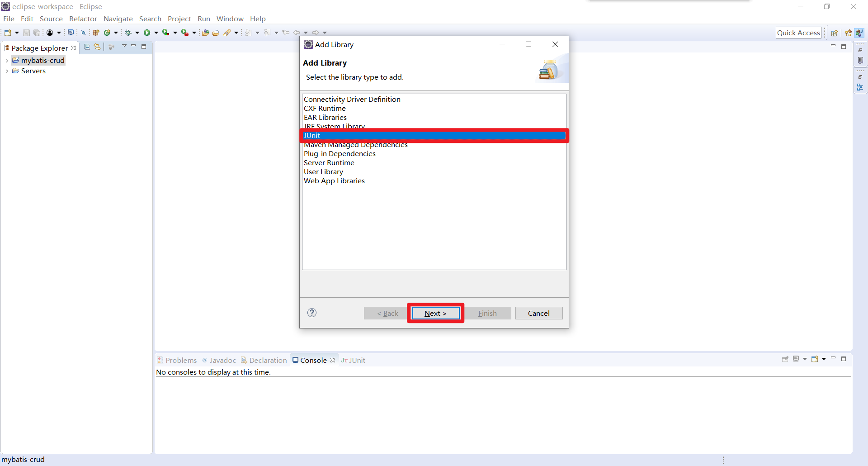The height and width of the screenshot is (466, 868).
Task: Open the Refactor menu
Action: (83, 19)
